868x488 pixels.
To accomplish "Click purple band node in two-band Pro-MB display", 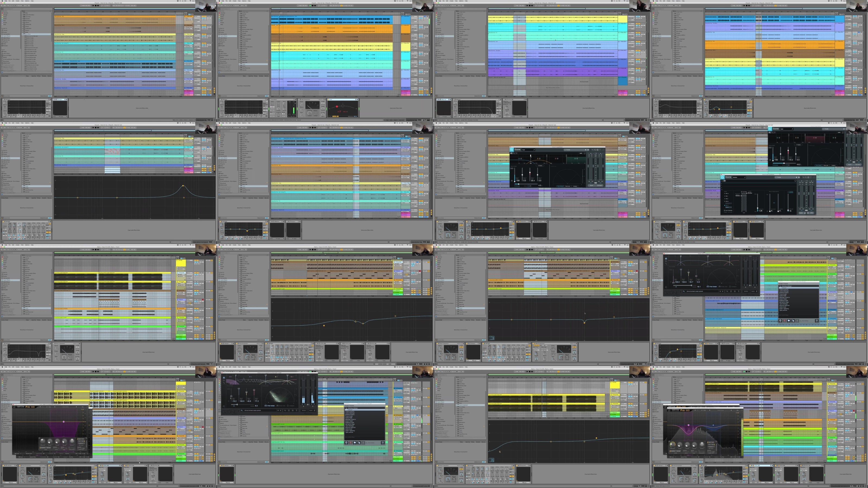I will click(688, 425).
